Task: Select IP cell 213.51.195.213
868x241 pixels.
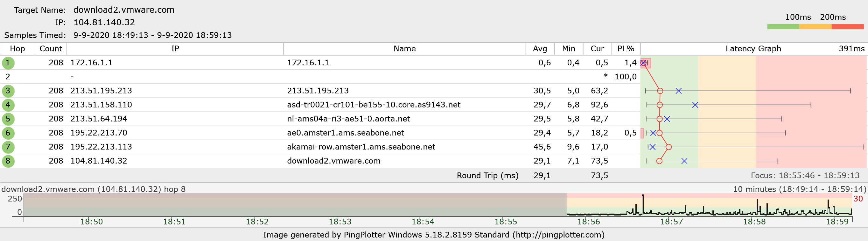Action: (101, 91)
